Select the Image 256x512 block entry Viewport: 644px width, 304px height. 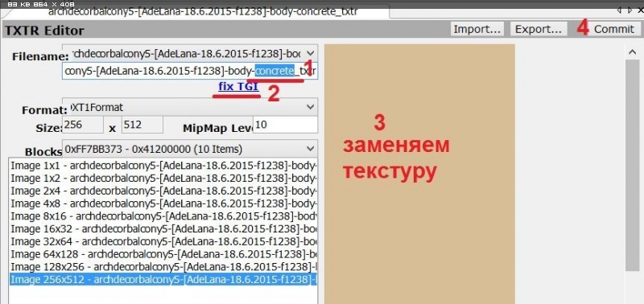163,279
